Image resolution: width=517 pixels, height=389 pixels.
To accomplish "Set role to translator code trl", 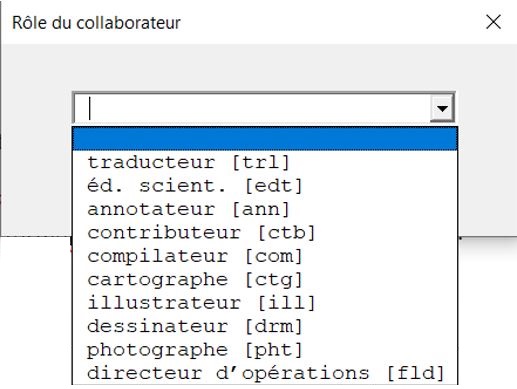I will pyautogui.click(x=265, y=162).
